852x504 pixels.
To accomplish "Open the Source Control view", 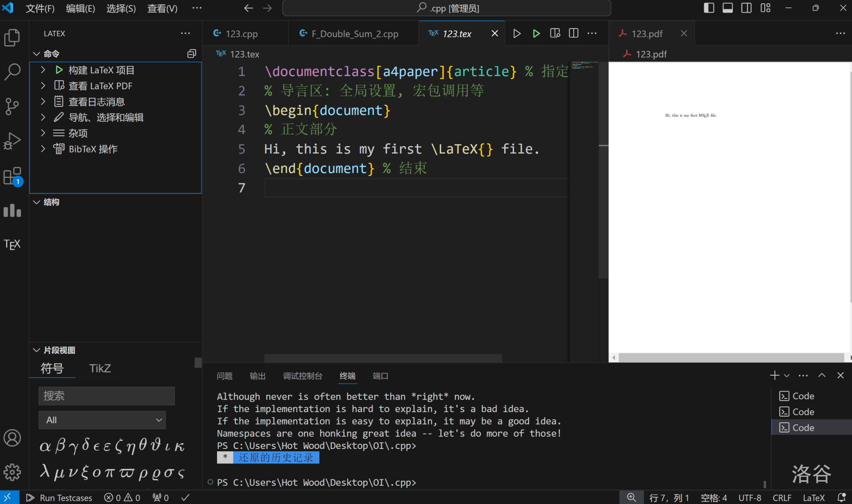I will pyautogui.click(x=12, y=106).
